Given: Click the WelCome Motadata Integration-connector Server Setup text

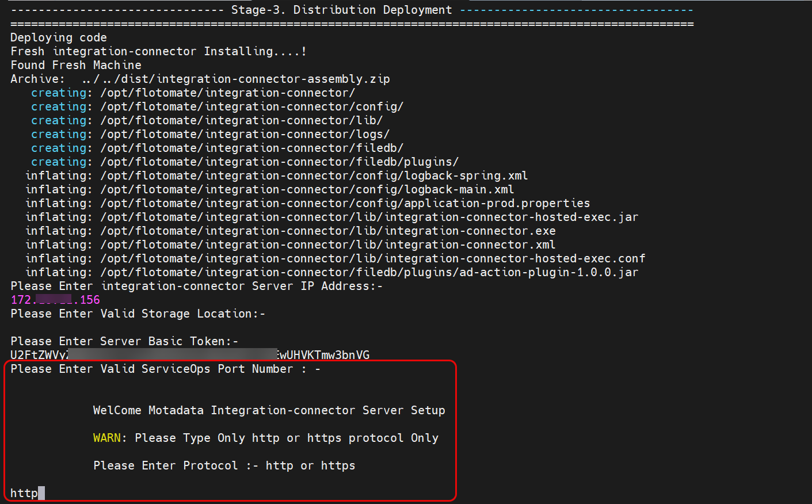Looking at the screenshot, I should 269,410.
